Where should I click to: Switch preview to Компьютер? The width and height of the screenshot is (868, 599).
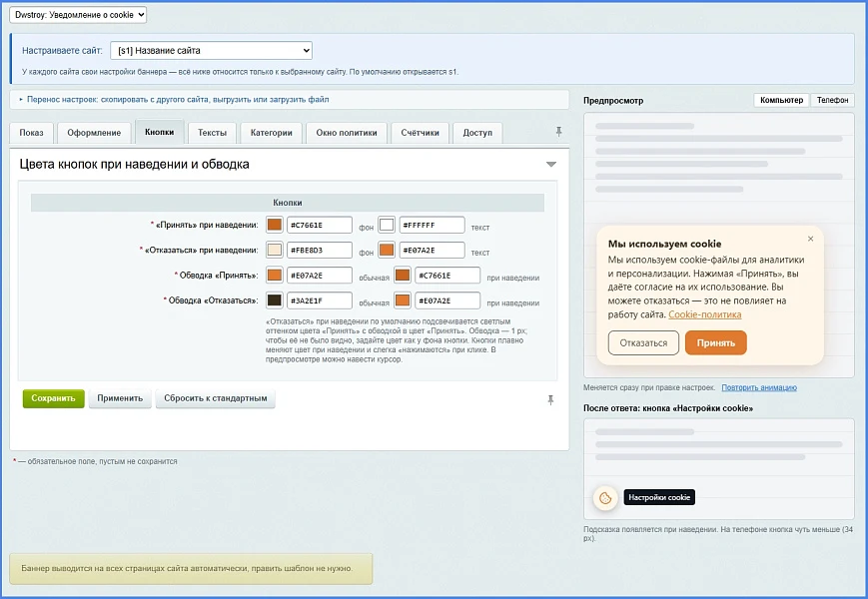(x=782, y=100)
